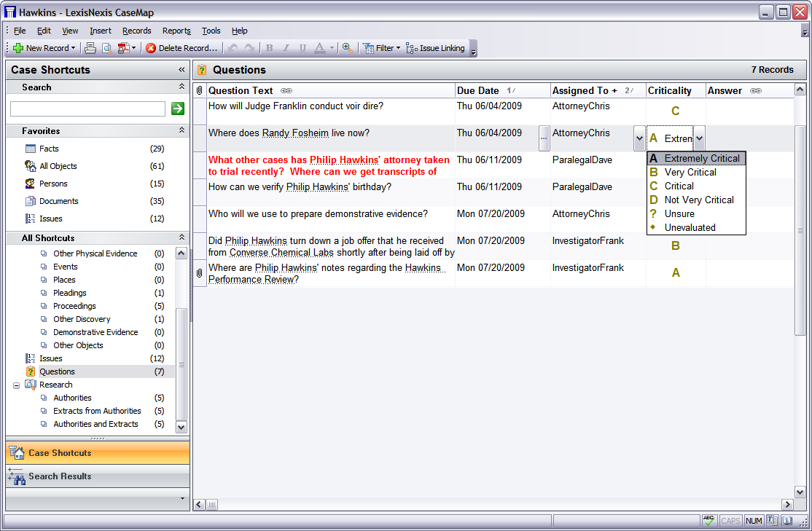
Task: Click the Research folder icon
Action: [31, 385]
